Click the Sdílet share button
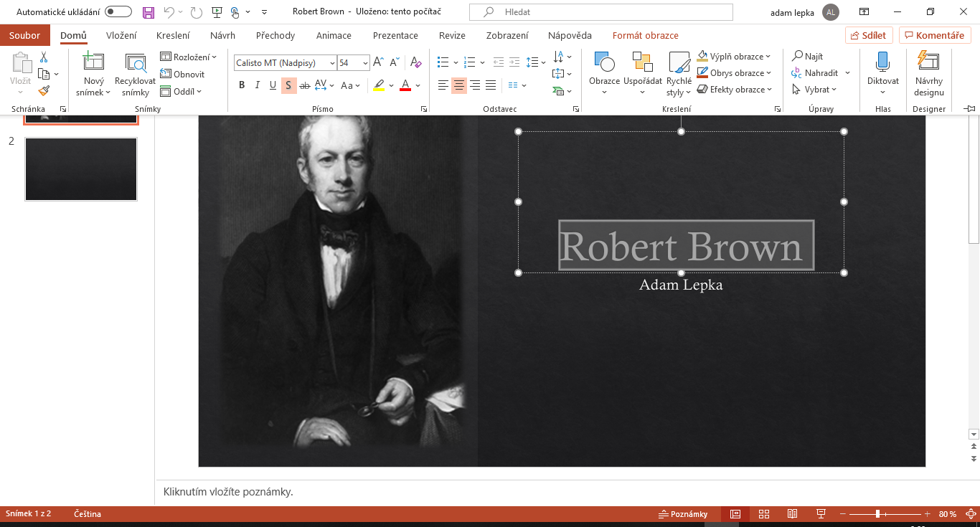This screenshot has height=527, width=980. [869, 35]
